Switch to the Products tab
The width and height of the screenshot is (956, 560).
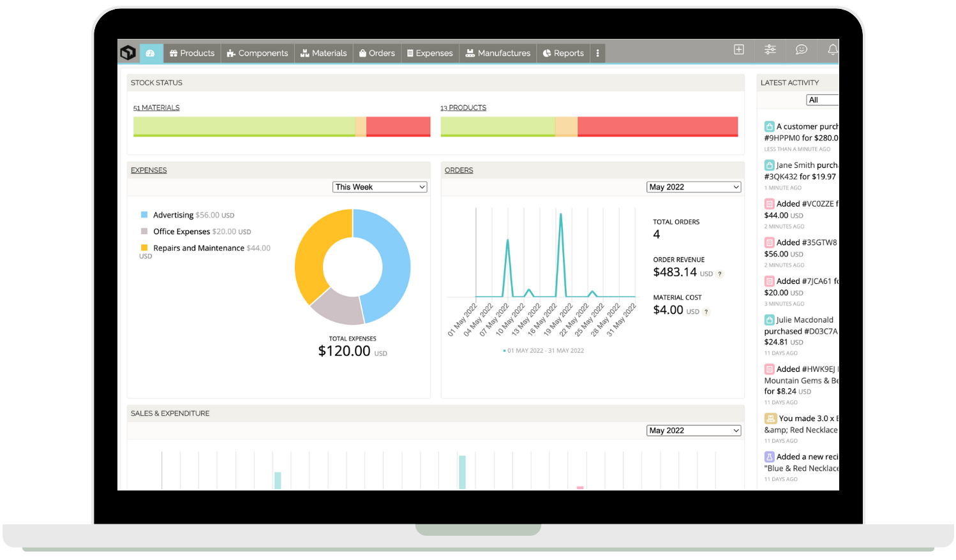pos(191,53)
